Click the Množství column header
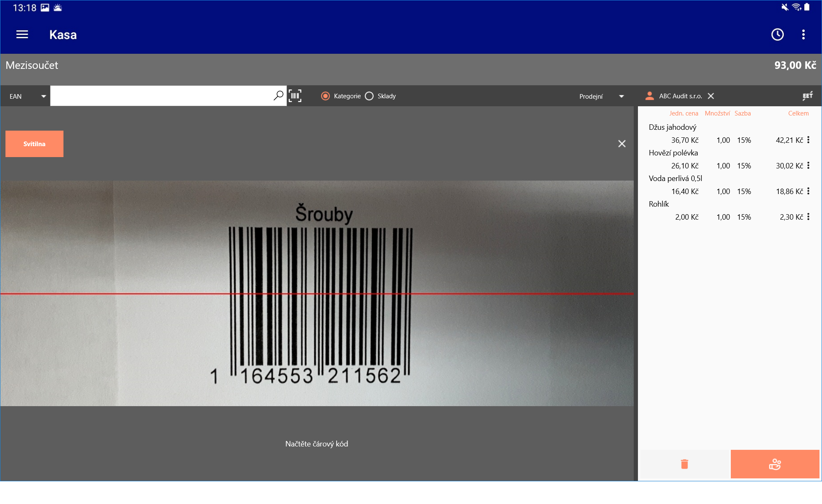 pos(717,113)
